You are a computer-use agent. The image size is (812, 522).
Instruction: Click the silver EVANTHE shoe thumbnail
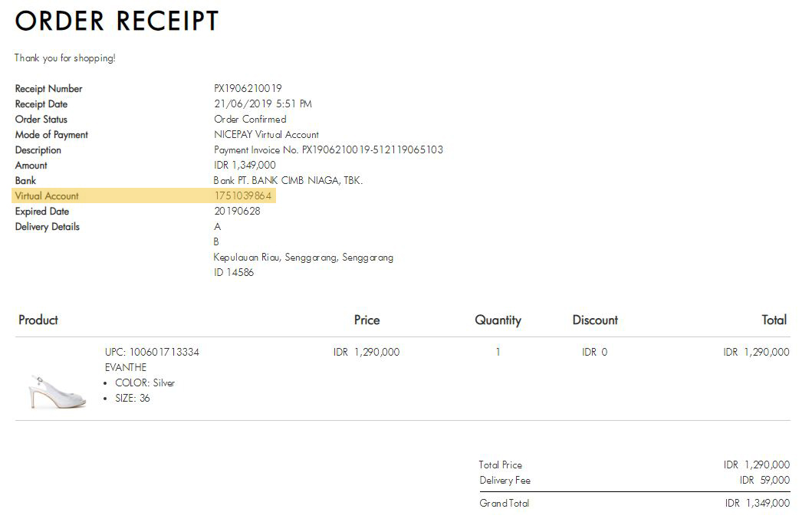point(57,392)
